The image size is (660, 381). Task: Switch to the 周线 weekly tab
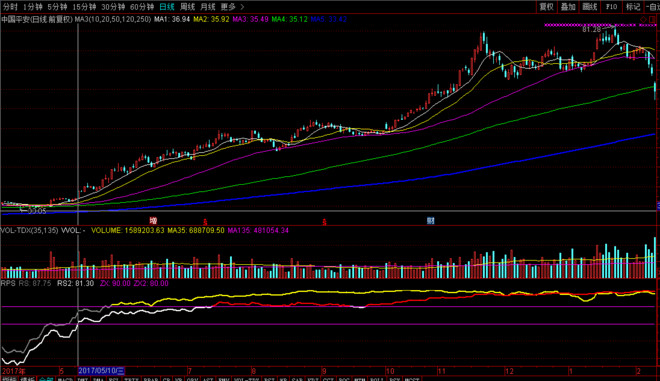(187, 7)
